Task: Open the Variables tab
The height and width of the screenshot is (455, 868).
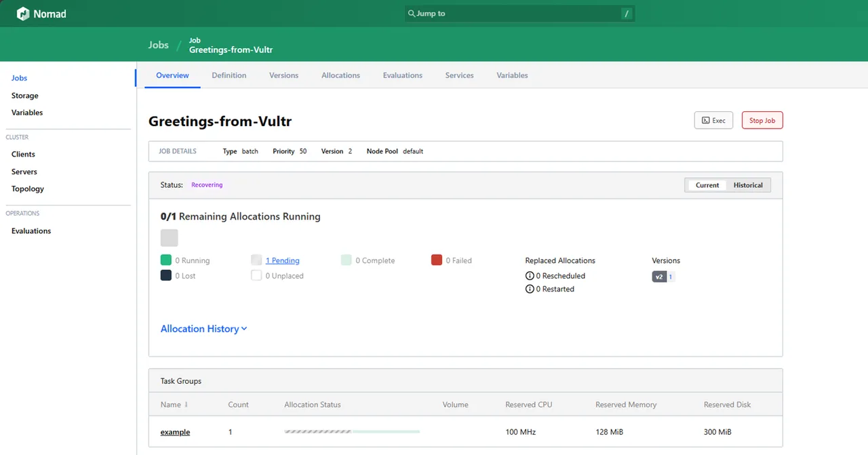Action: (x=512, y=75)
